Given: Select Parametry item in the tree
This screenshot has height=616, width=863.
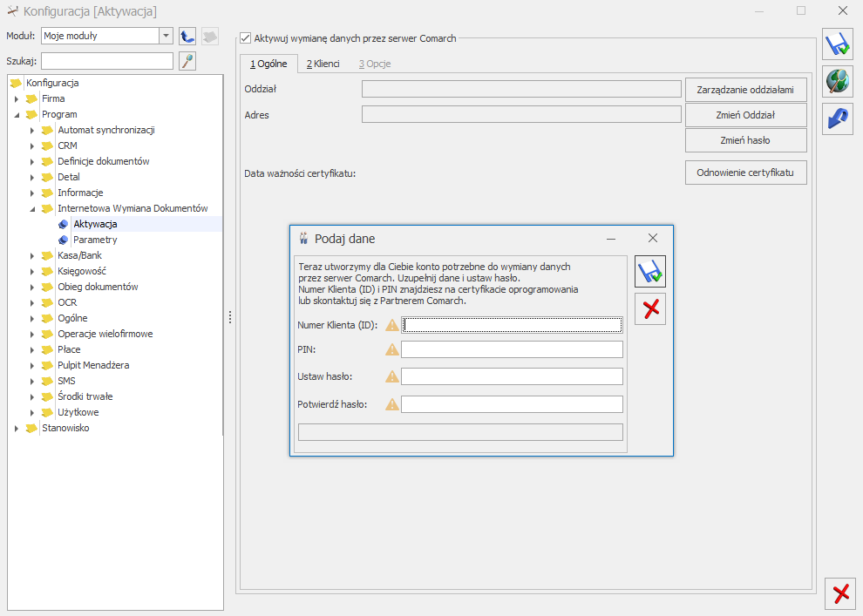Looking at the screenshot, I should click(x=95, y=240).
